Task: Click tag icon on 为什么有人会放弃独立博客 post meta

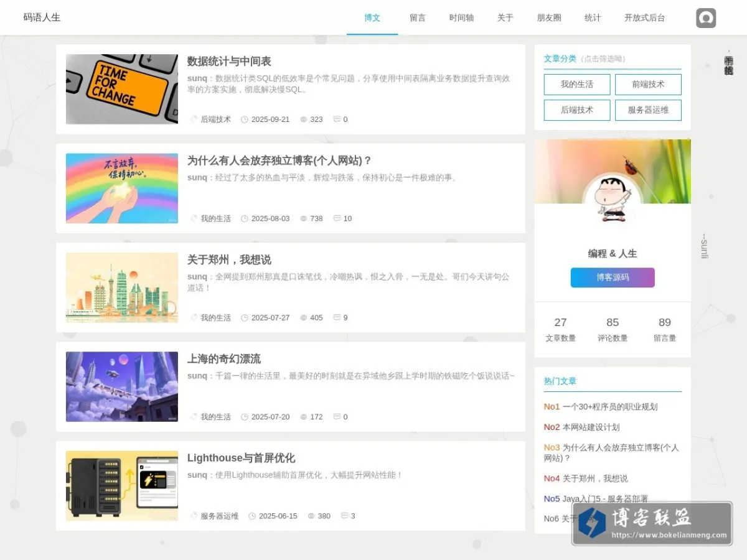Action: point(194,218)
